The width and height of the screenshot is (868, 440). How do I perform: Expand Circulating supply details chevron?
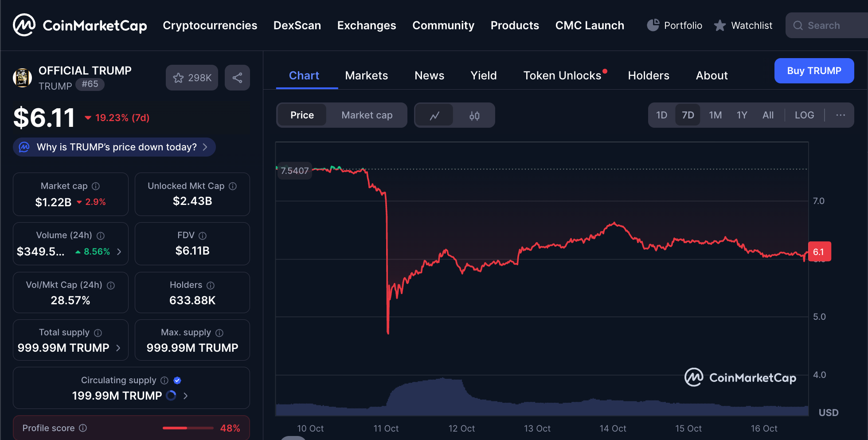pyautogui.click(x=185, y=396)
